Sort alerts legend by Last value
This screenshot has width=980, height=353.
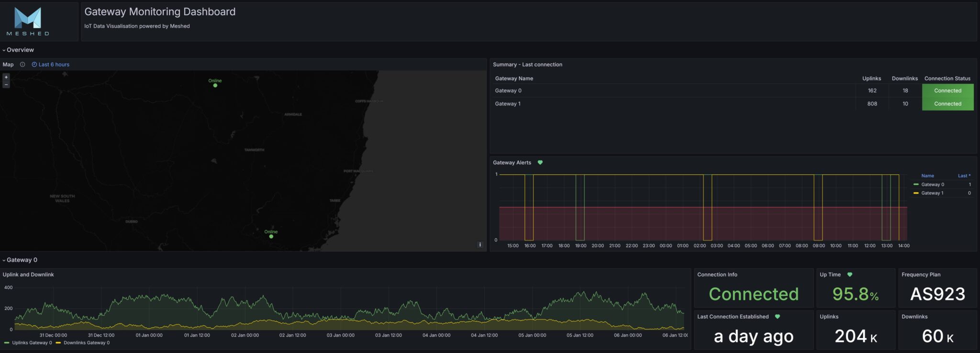click(x=964, y=176)
